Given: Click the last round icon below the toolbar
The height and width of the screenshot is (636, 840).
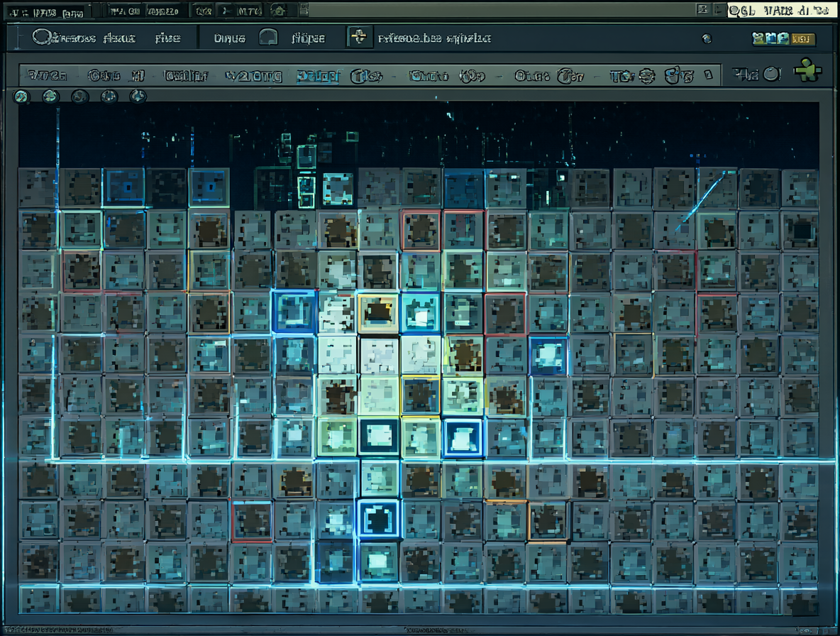Looking at the screenshot, I should tap(138, 96).
